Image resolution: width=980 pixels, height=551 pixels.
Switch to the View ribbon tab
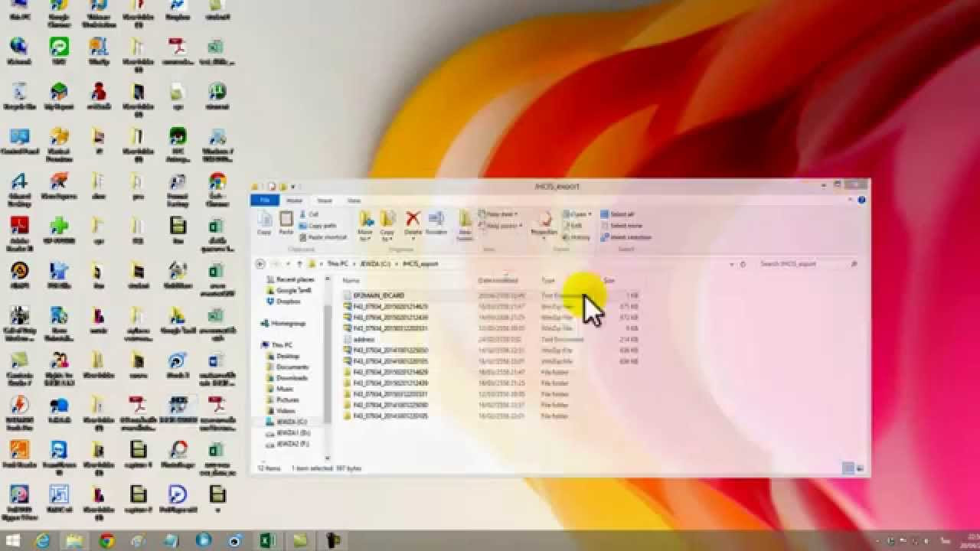(354, 201)
